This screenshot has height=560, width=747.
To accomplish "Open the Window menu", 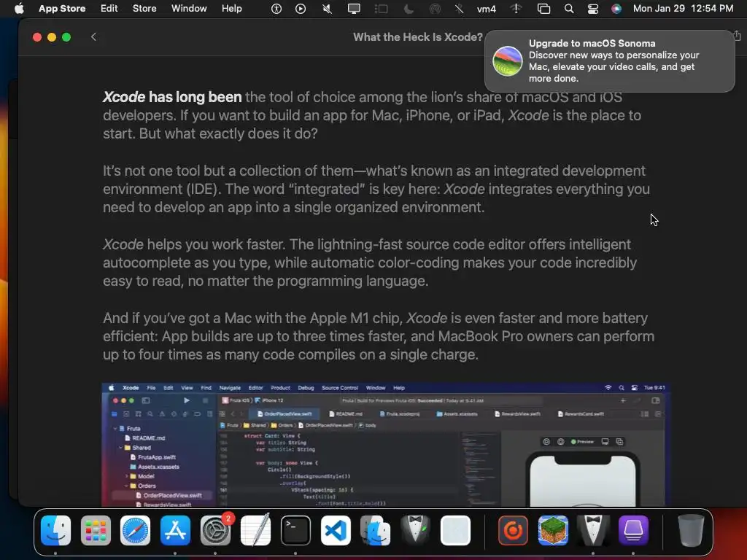I will 189,9.
